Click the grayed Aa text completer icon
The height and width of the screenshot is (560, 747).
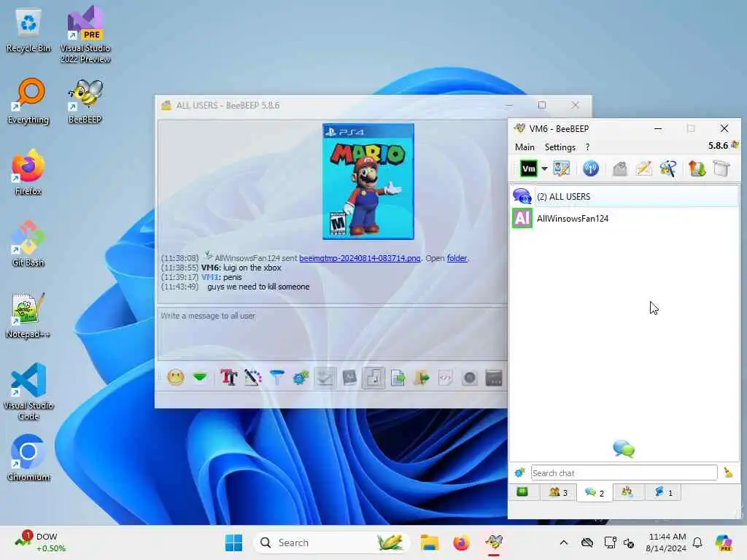click(349, 378)
